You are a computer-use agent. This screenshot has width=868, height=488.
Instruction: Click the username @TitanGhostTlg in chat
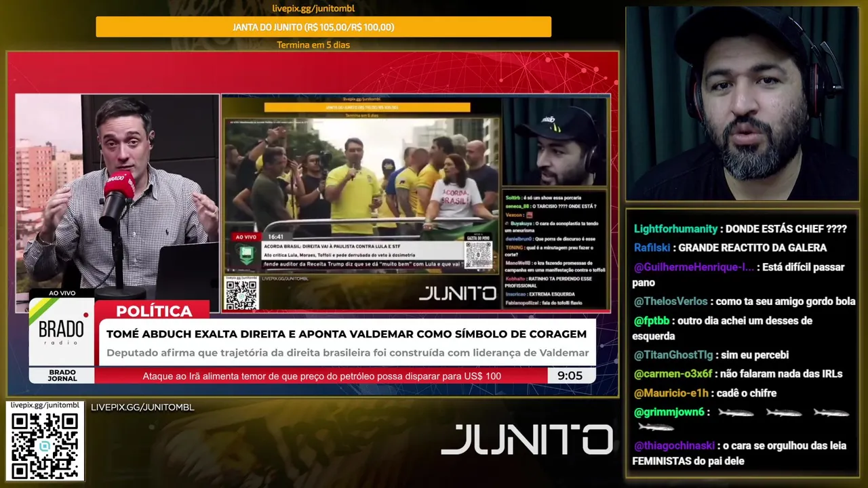[673, 355]
